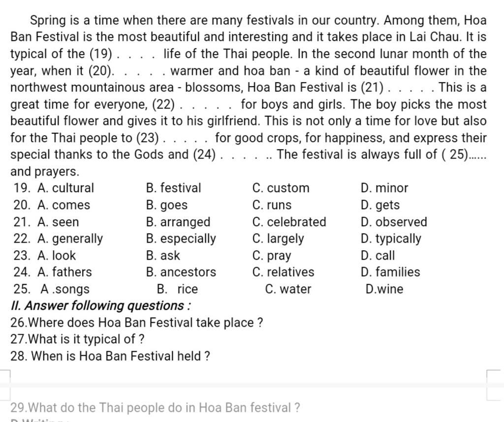Select B. especially for question 22
The height and width of the screenshot is (422, 504).
click(x=181, y=239)
